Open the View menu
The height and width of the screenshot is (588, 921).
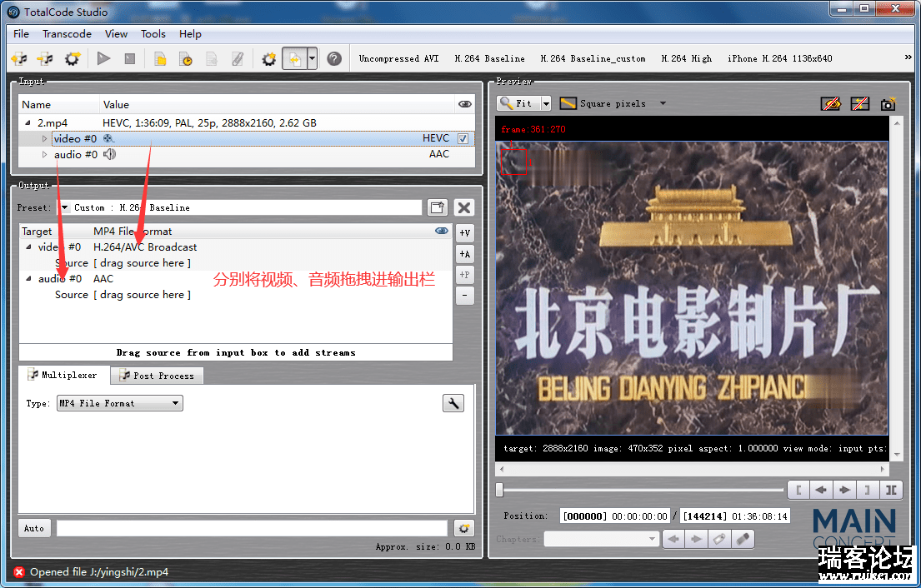(x=117, y=34)
